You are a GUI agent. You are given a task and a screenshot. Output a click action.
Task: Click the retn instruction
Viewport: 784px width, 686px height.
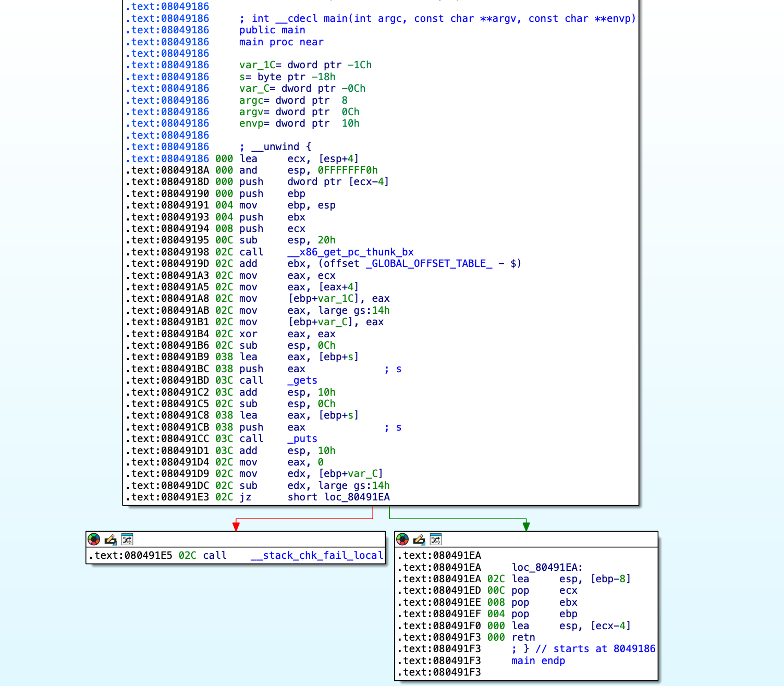(523, 638)
